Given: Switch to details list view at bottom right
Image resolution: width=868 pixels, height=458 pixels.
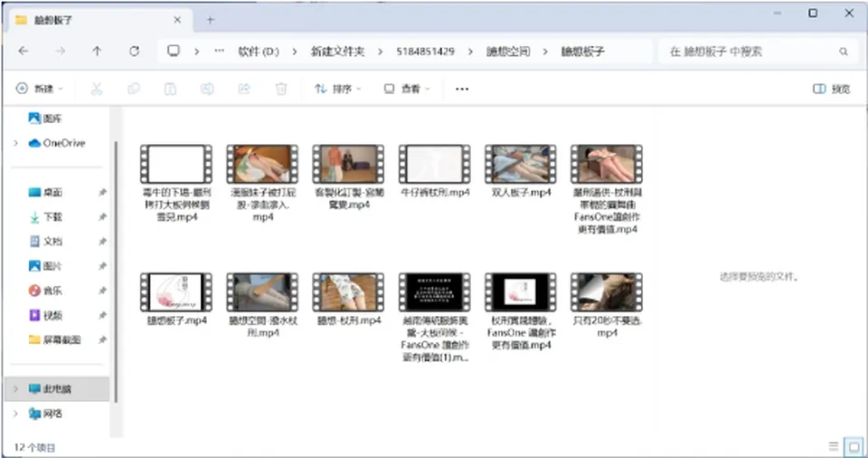Looking at the screenshot, I should click(x=834, y=446).
